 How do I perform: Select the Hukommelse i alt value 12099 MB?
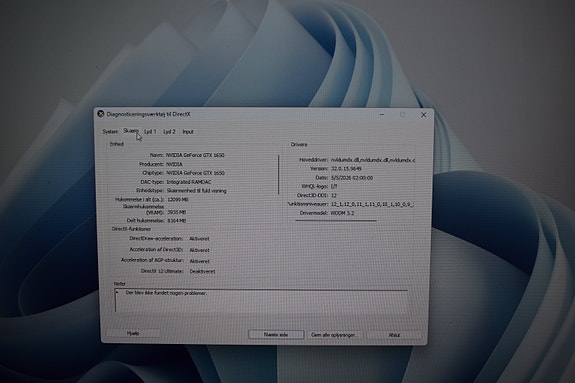(x=177, y=200)
